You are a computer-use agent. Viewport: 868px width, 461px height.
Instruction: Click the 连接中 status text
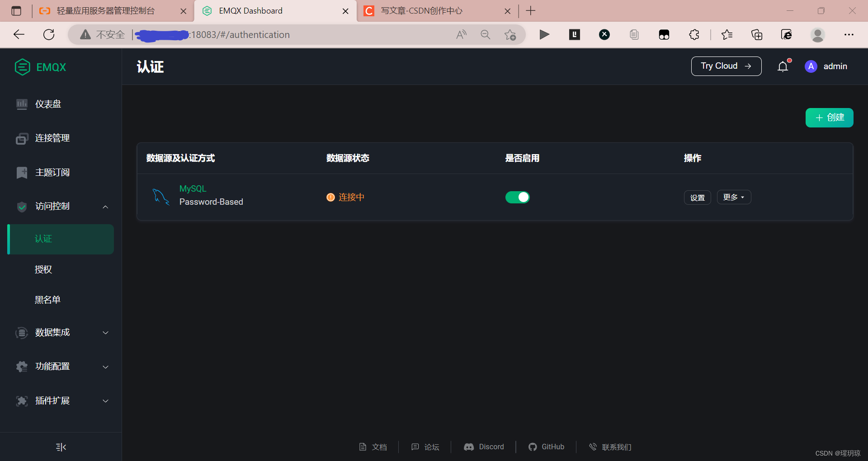click(x=351, y=197)
